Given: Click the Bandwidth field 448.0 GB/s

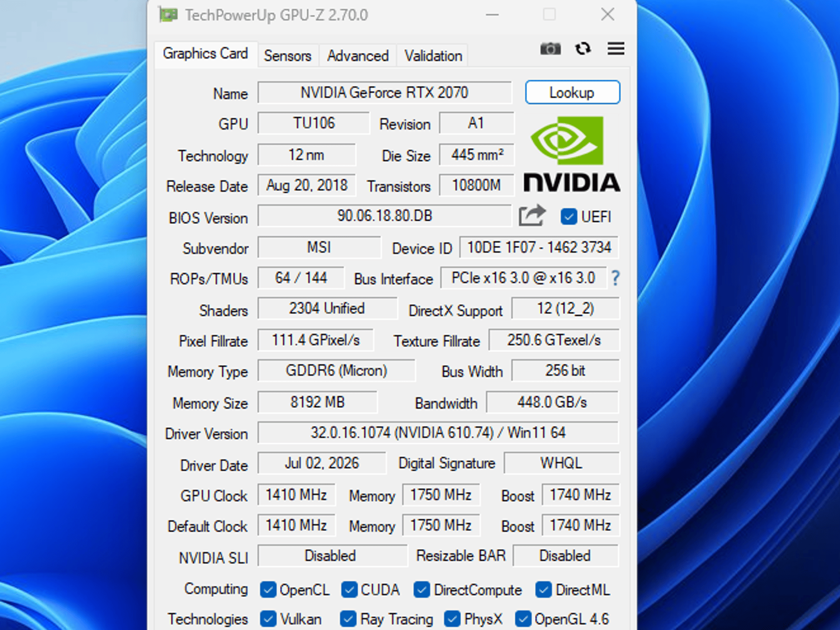Looking at the screenshot, I should click(x=552, y=402).
